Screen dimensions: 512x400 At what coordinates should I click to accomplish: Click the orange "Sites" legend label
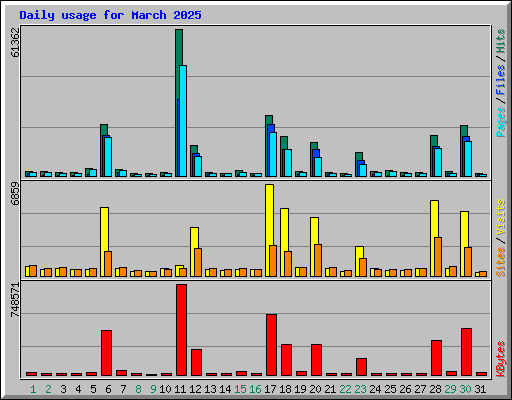coord(501,262)
